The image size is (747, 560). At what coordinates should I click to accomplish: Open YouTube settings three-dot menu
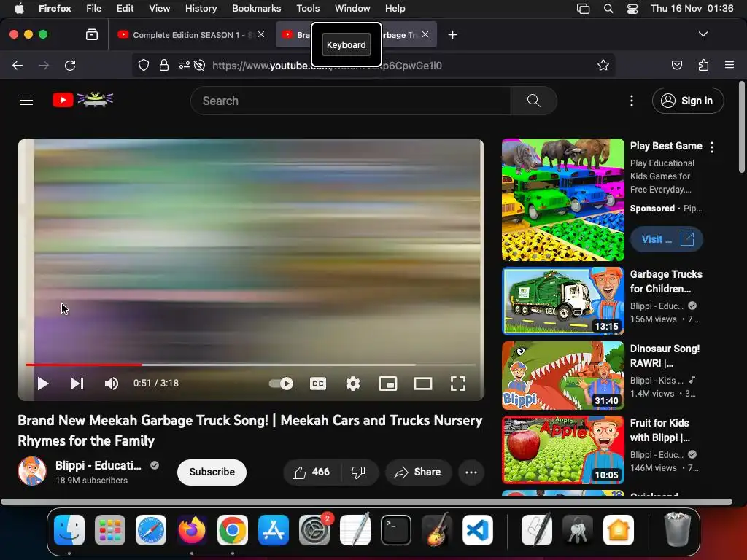coord(631,101)
